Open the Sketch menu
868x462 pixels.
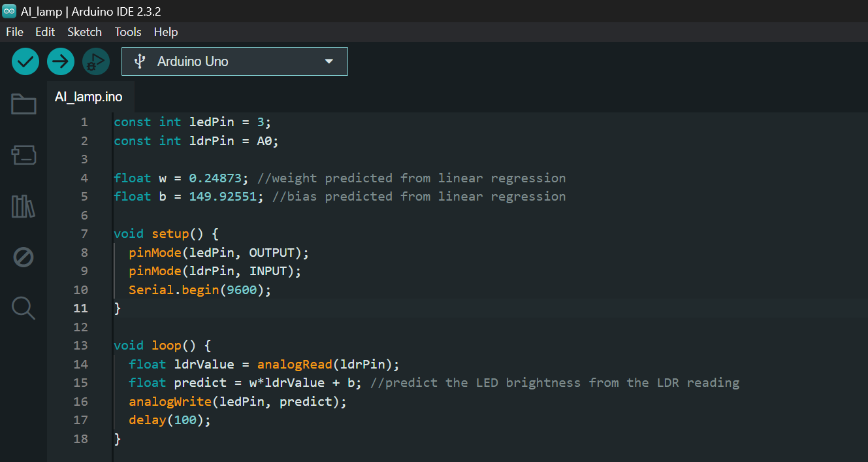point(84,31)
